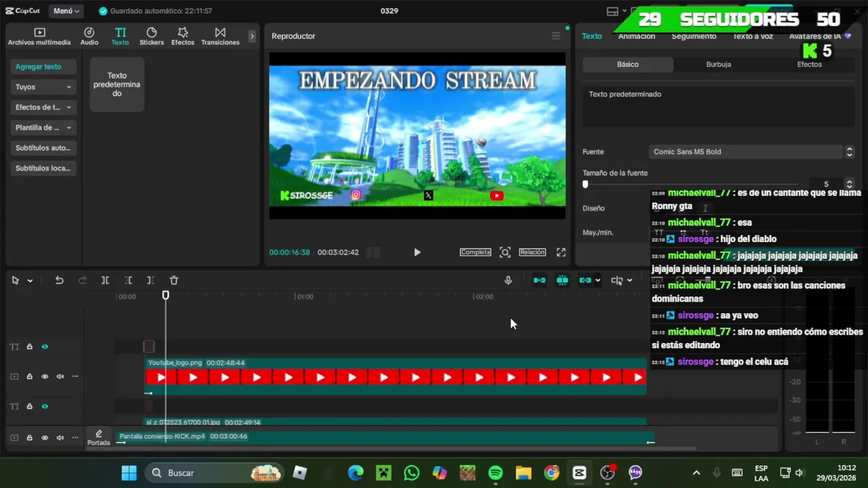Open Subtítulos loca... option
This screenshot has width=868, height=488.
pos(43,168)
